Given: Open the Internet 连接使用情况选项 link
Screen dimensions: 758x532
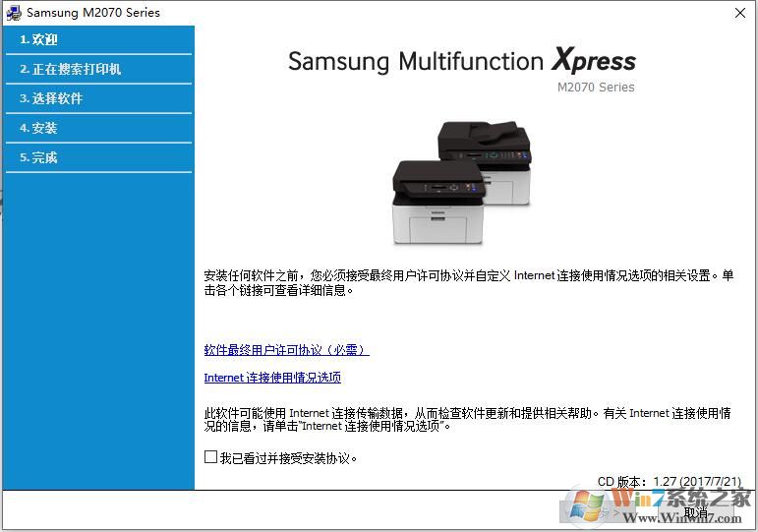Looking at the screenshot, I should (x=272, y=378).
